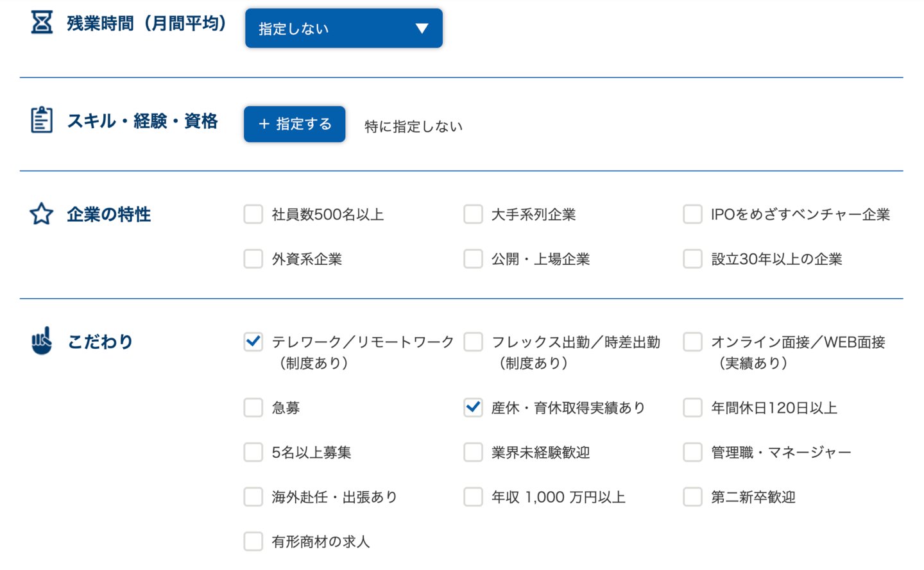Click the clipboard icon beside スキル・経験・資格
Screen dimensions: 924x570
pos(42,119)
